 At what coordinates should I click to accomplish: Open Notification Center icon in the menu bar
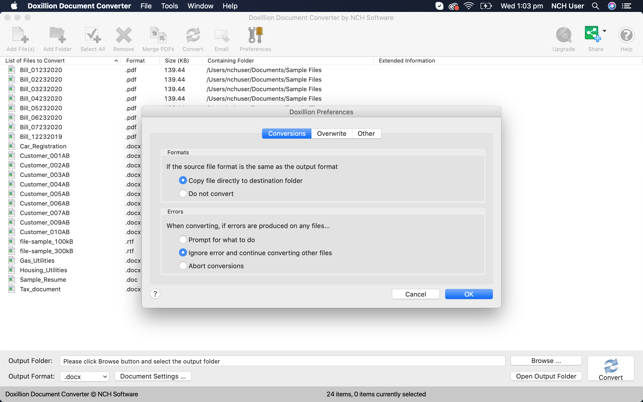(x=627, y=6)
